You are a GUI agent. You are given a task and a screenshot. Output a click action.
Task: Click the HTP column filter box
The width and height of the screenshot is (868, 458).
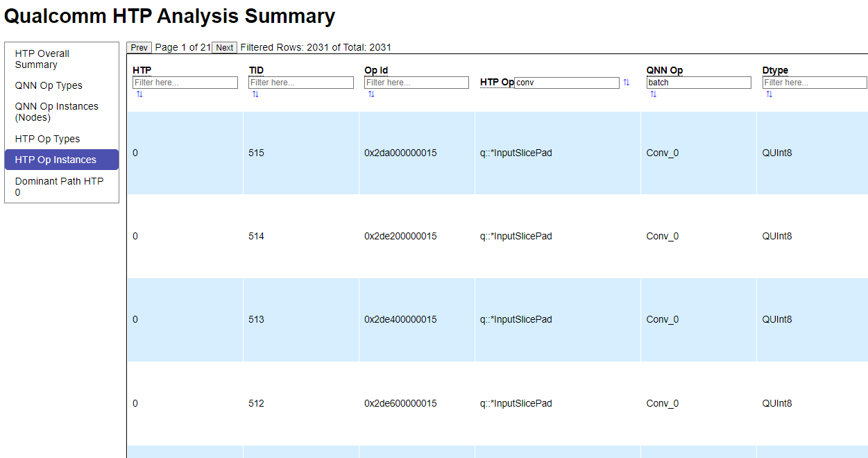click(x=185, y=82)
